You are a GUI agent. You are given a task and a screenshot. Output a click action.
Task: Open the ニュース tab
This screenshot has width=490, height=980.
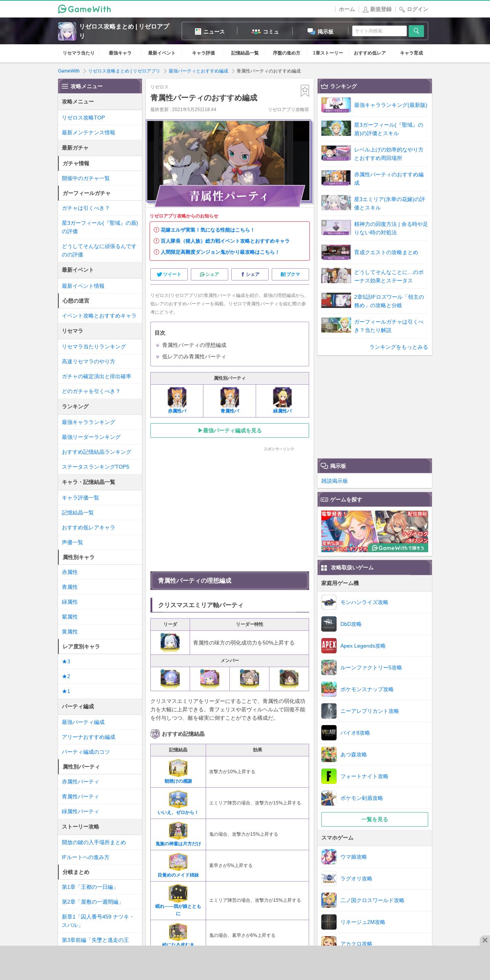point(210,31)
